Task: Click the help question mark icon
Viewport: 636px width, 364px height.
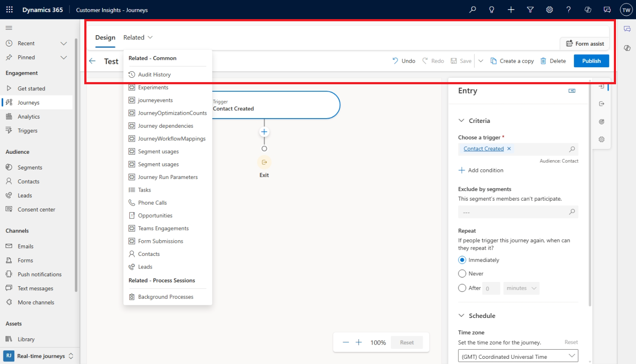Action: coord(569,10)
